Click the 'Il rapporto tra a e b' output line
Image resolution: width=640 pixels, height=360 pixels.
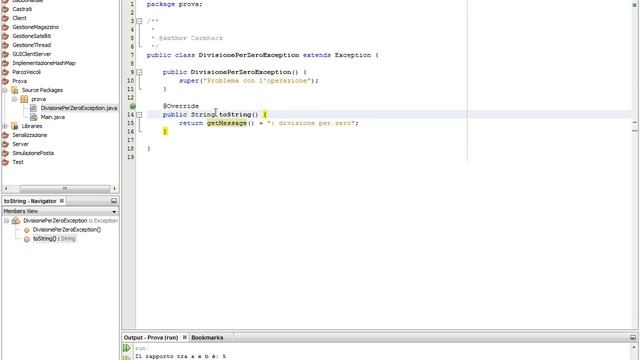click(180, 356)
